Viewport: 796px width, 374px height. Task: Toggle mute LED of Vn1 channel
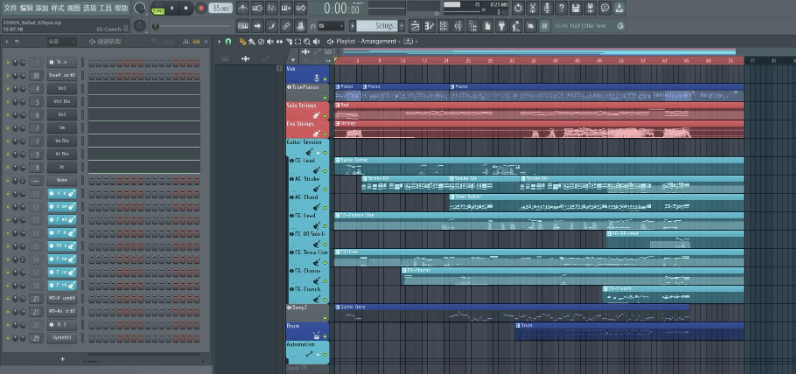pyautogui.click(x=7, y=89)
